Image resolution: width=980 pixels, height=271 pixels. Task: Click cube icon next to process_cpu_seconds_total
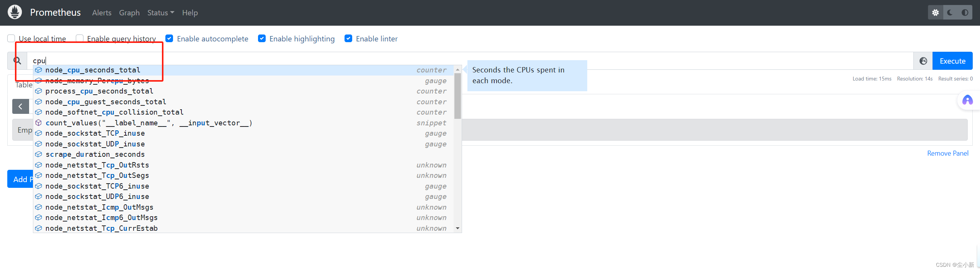tap(39, 91)
